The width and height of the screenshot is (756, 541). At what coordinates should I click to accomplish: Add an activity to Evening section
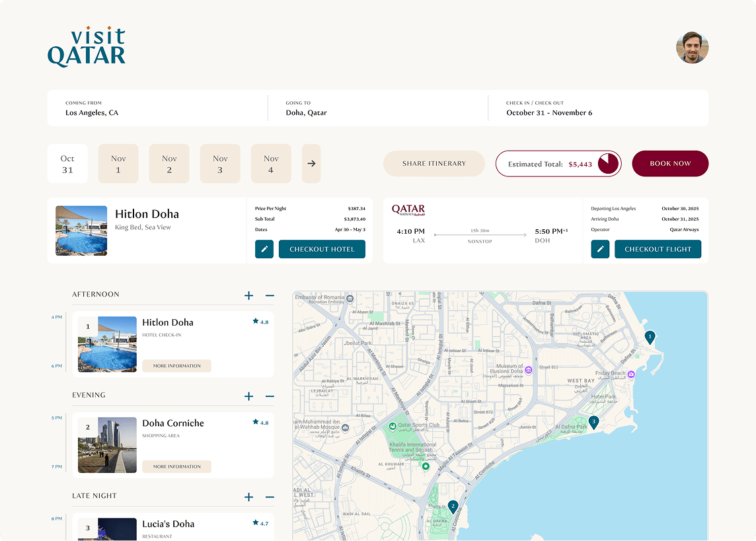click(x=248, y=396)
